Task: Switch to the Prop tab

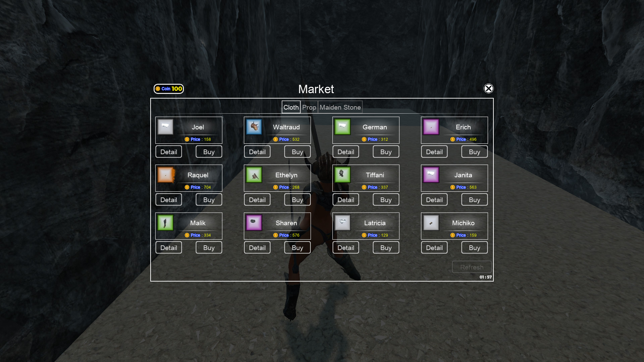Action: click(x=309, y=107)
